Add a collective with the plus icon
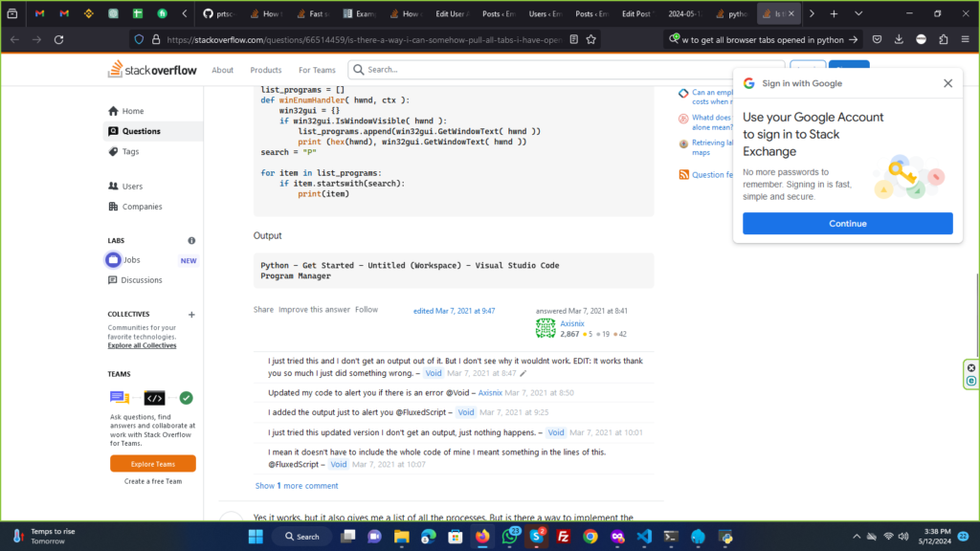This screenshot has width=980, height=551. (191, 314)
